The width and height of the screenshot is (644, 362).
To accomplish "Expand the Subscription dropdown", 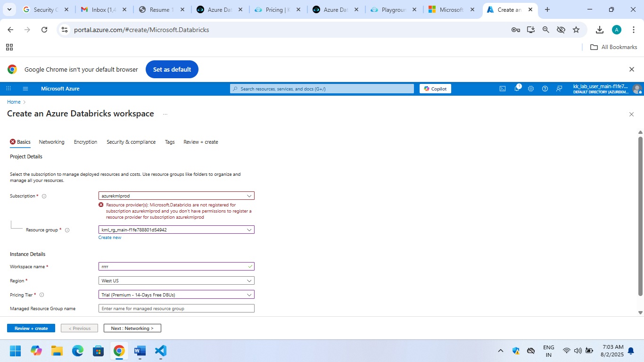I will click(249, 196).
